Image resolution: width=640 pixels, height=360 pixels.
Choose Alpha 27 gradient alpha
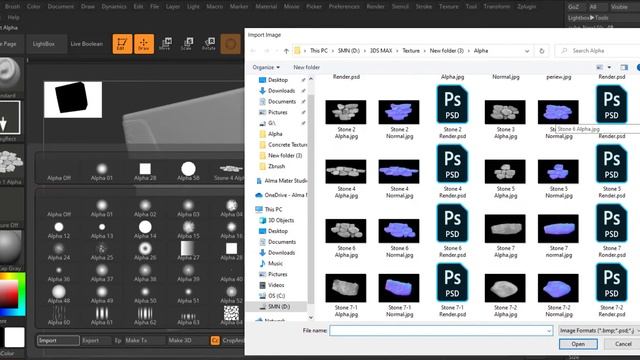[x=188, y=251]
